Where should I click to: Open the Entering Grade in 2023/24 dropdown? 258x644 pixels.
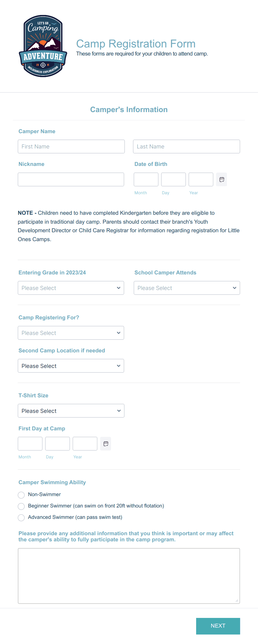pyautogui.click(x=71, y=288)
